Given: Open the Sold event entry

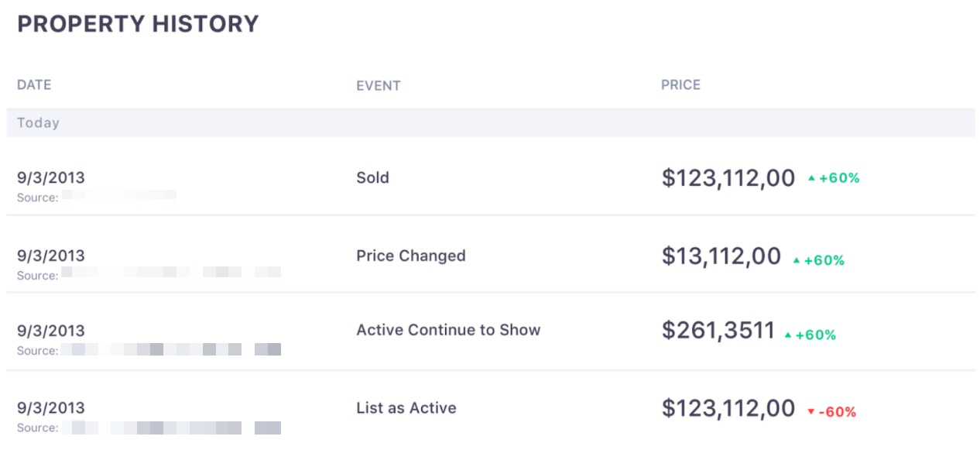Looking at the screenshot, I should [x=372, y=177].
